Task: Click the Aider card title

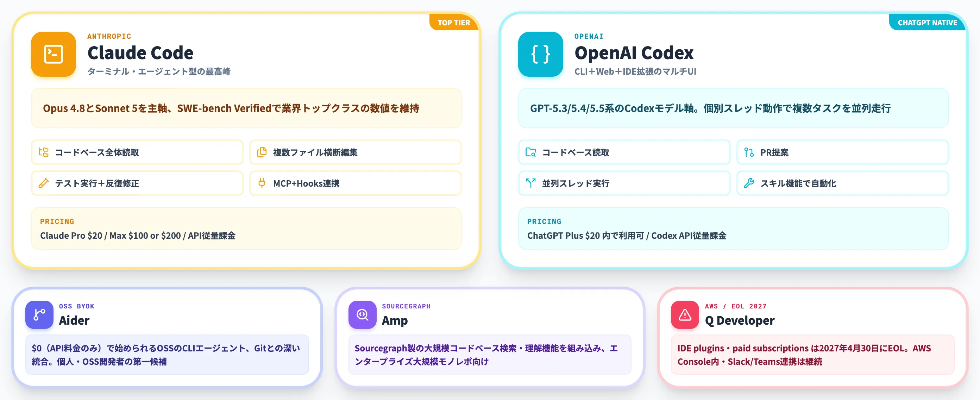Action: [74, 320]
